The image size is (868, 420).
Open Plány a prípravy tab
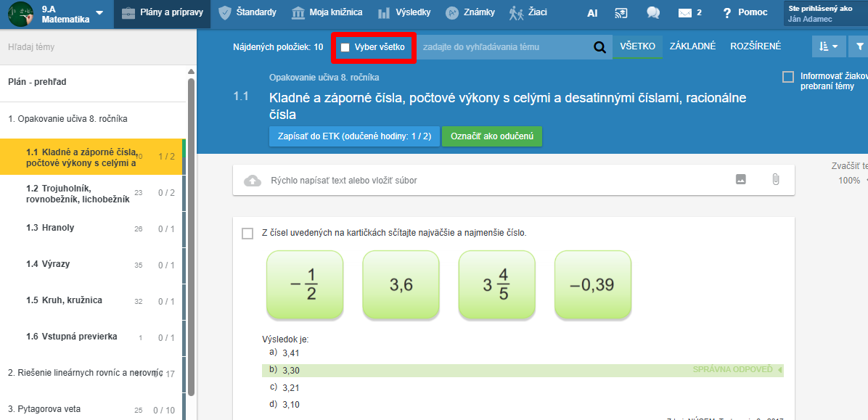click(x=162, y=14)
